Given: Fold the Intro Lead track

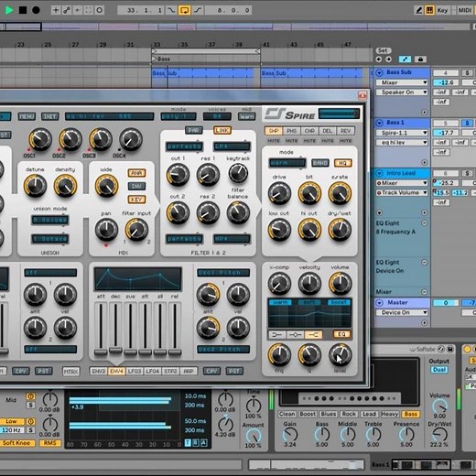Looking at the screenshot, I should pyautogui.click(x=379, y=173).
